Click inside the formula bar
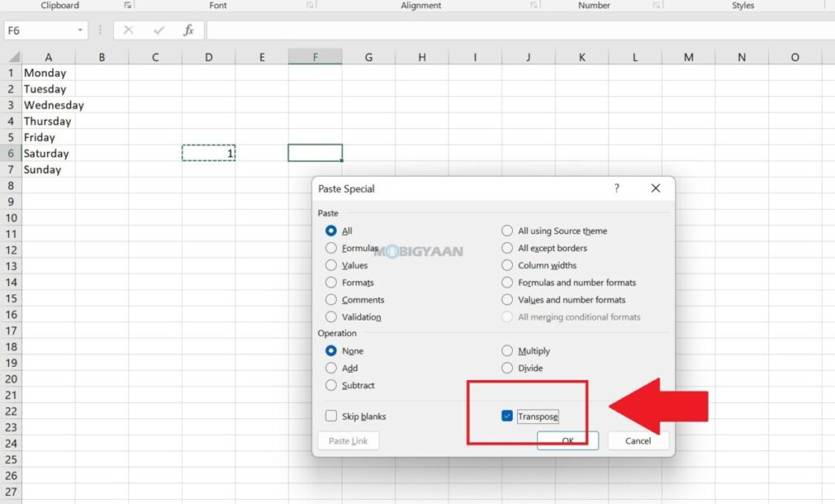The image size is (835, 504). point(520,30)
